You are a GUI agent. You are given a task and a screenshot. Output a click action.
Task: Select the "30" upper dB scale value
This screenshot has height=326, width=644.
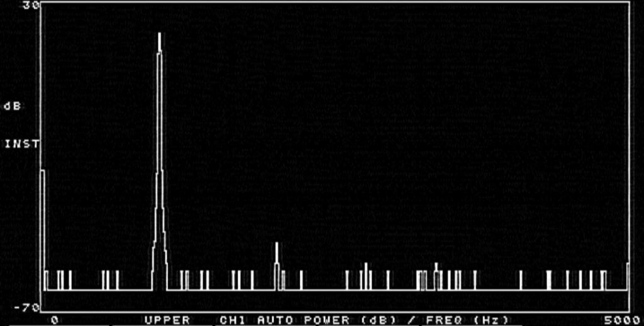tap(30, 6)
